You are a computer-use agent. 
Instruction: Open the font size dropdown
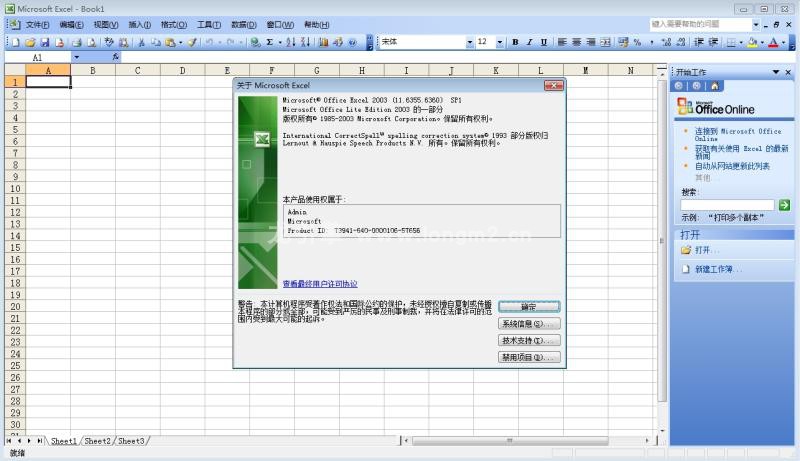500,42
